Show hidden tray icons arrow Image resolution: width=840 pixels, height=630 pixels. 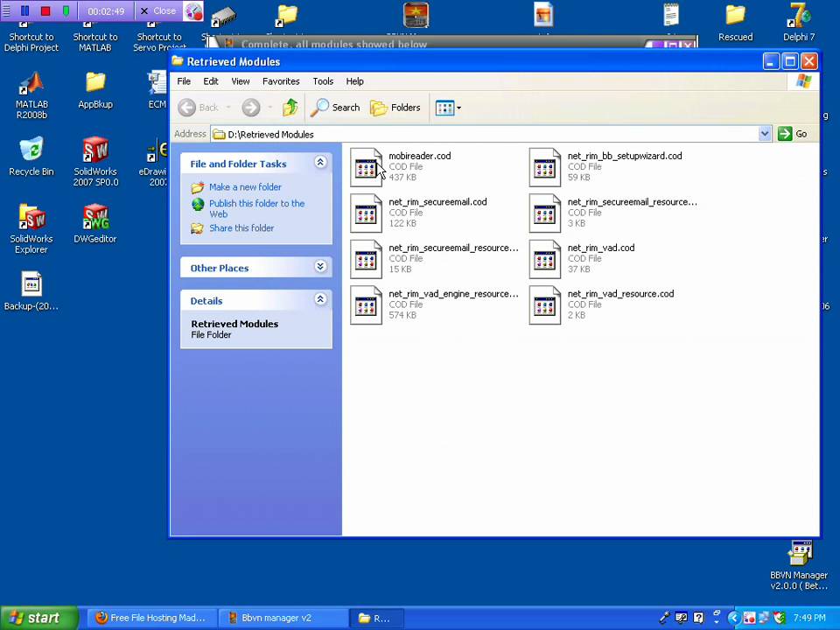pos(733,619)
